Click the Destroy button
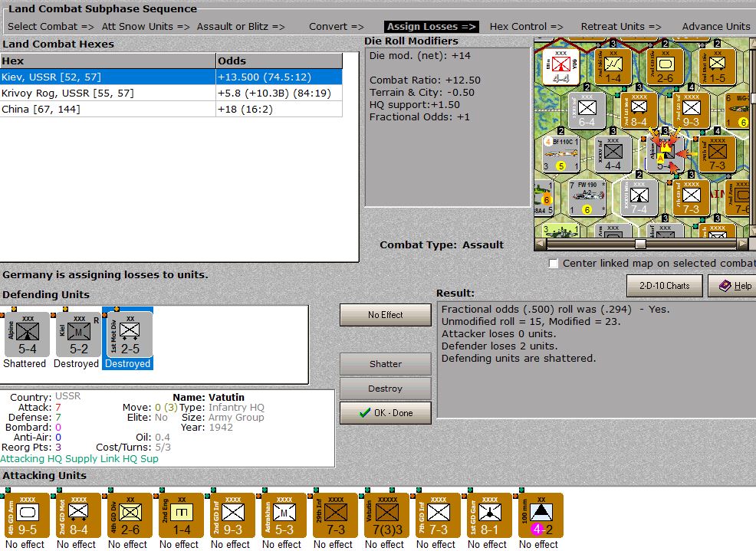Screen dimensions: 756x551 point(385,389)
